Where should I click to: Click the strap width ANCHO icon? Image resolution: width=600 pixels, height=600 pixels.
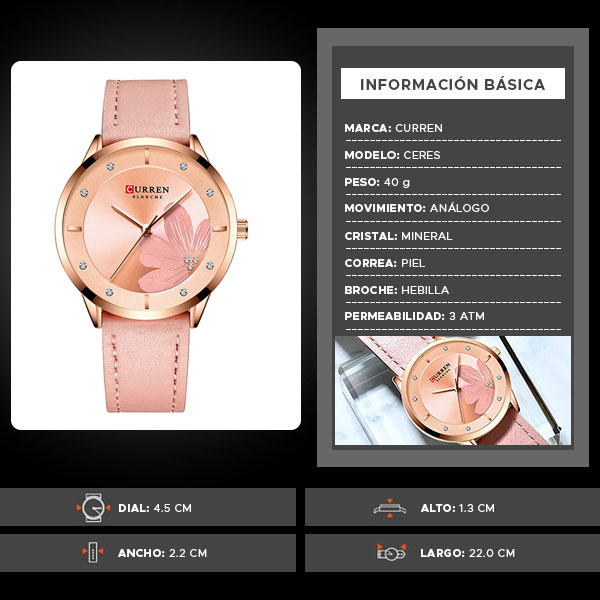click(x=93, y=552)
